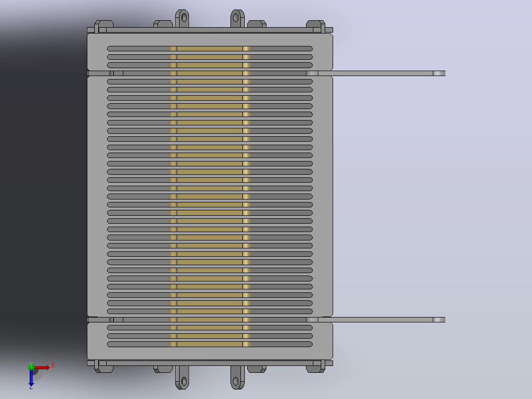
Task: Click the blue Z axis of the orientation triad
Action: click(x=31, y=378)
